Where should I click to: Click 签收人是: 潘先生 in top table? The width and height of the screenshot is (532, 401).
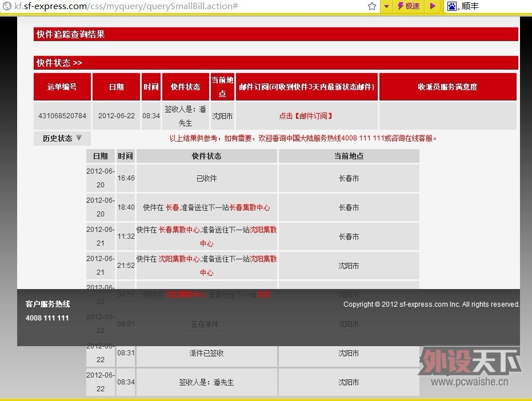click(186, 116)
